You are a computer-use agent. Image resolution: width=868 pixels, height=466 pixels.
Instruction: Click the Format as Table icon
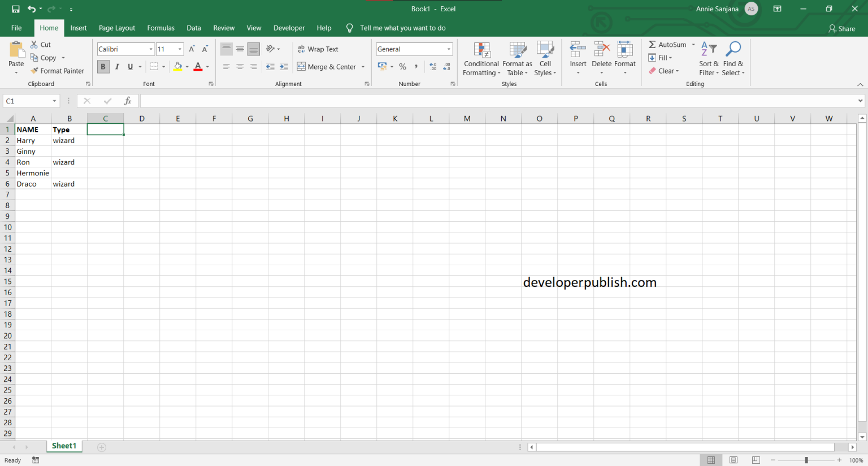point(517,59)
